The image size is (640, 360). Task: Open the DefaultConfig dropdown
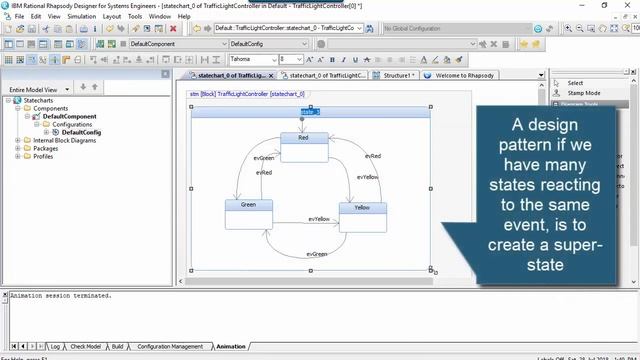point(304,44)
